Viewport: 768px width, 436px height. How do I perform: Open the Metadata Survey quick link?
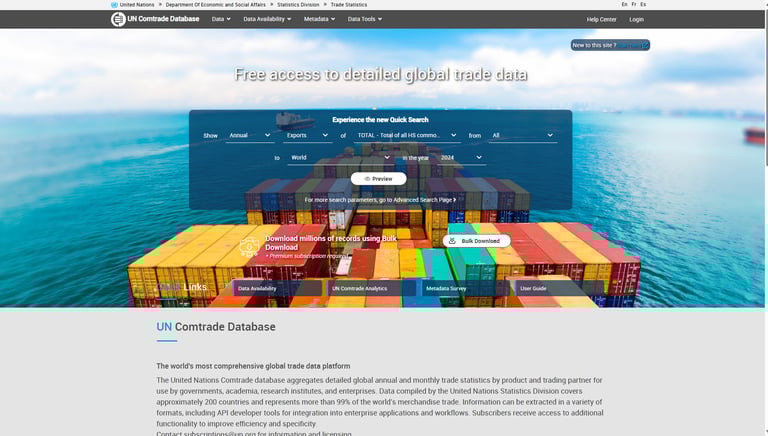click(x=465, y=289)
